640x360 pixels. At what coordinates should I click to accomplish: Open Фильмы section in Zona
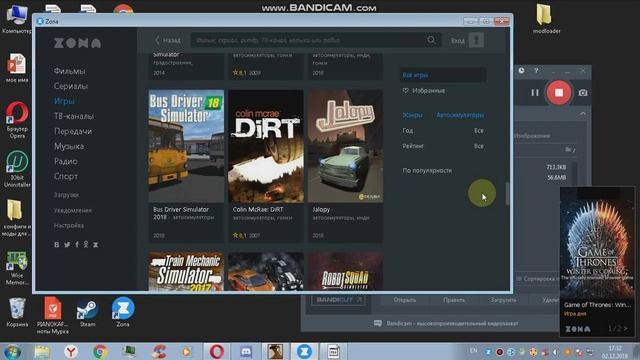[x=69, y=71]
